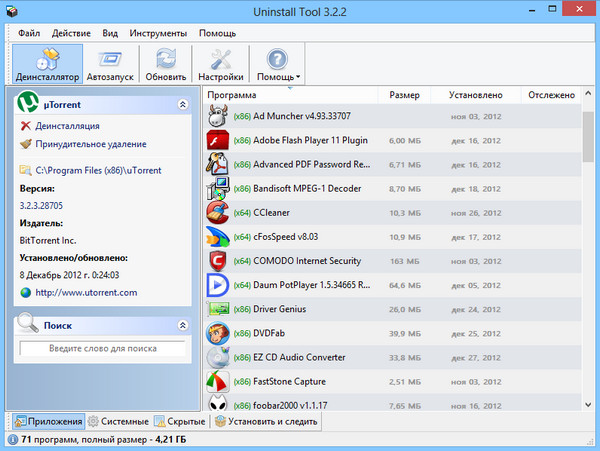600x451 pixels.
Task: Click the broom forced removal icon
Action: (26, 144)
